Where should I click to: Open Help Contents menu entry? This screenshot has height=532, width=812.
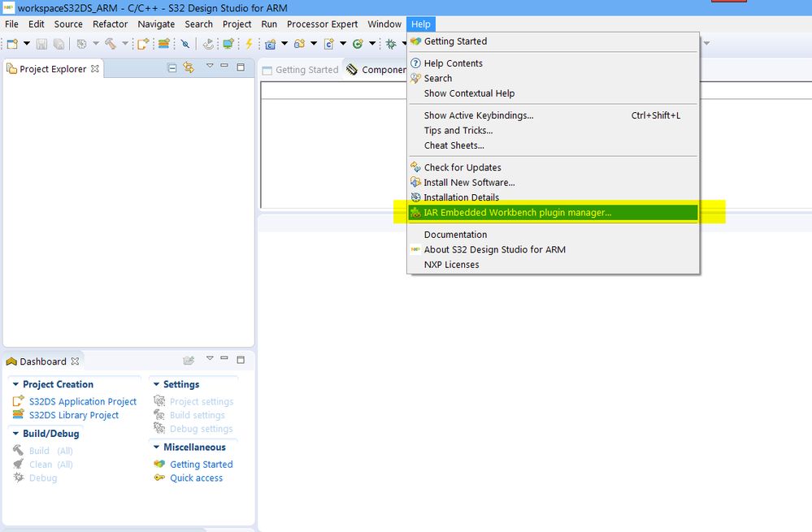pyautogui.click(x=553, y=63)
